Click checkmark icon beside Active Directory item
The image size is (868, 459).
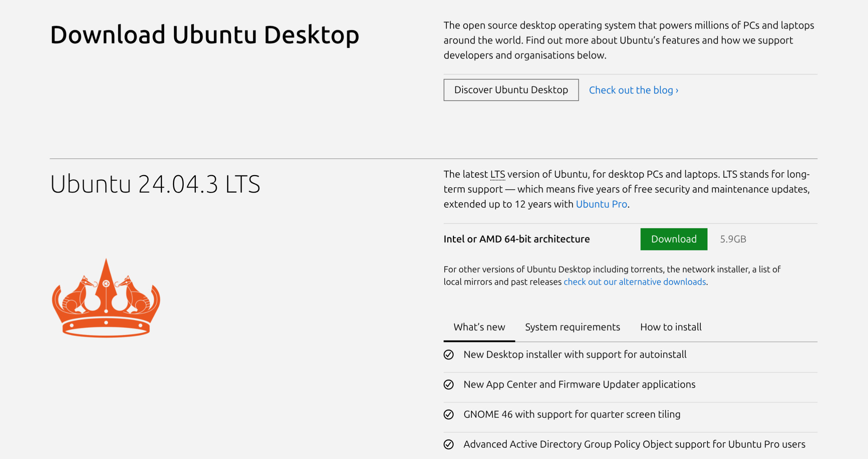tap(449, 444)
